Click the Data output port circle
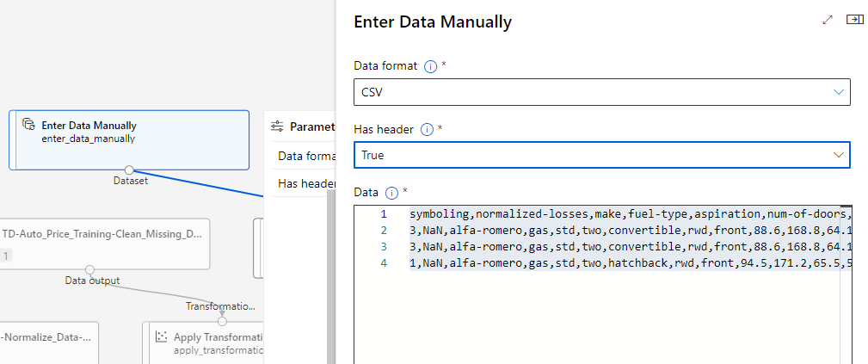Viewport: 868px width, 364px height. [90, 270]
